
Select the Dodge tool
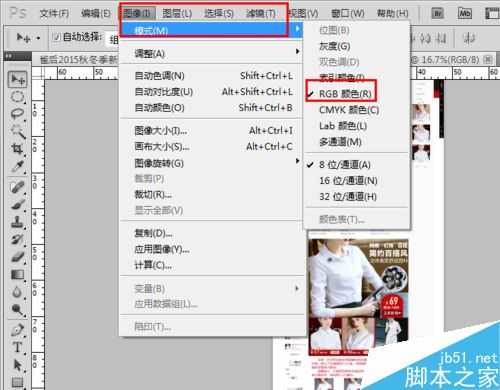(x=17, y=310)
